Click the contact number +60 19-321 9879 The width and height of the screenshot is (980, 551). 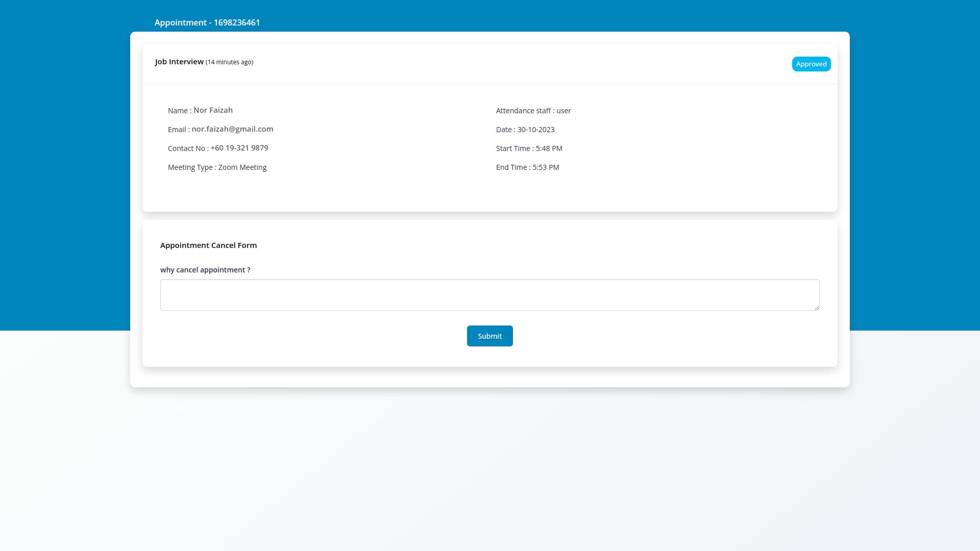click(239, 148)
